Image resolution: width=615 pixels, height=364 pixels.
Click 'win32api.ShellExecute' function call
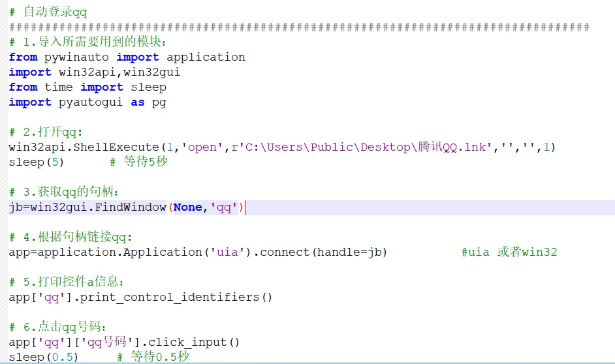[x=84, y=147]
